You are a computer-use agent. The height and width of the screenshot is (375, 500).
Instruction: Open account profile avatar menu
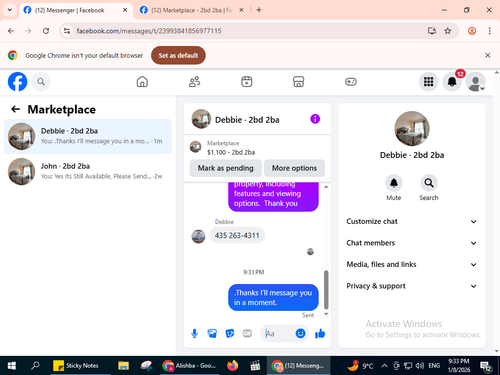475,82
